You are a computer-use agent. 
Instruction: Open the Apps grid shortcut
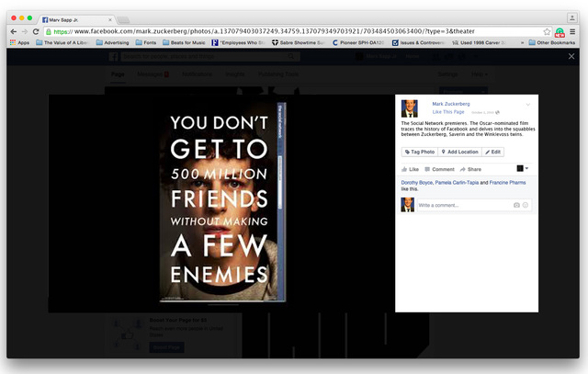point(19,43)
